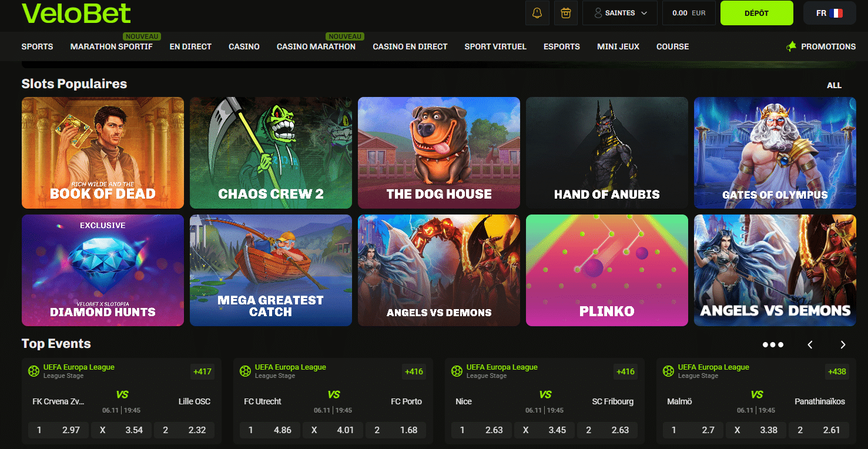
Task: Expand the SAINTES account dropdown
Action: pyautogui.click(x=620, y=13)
